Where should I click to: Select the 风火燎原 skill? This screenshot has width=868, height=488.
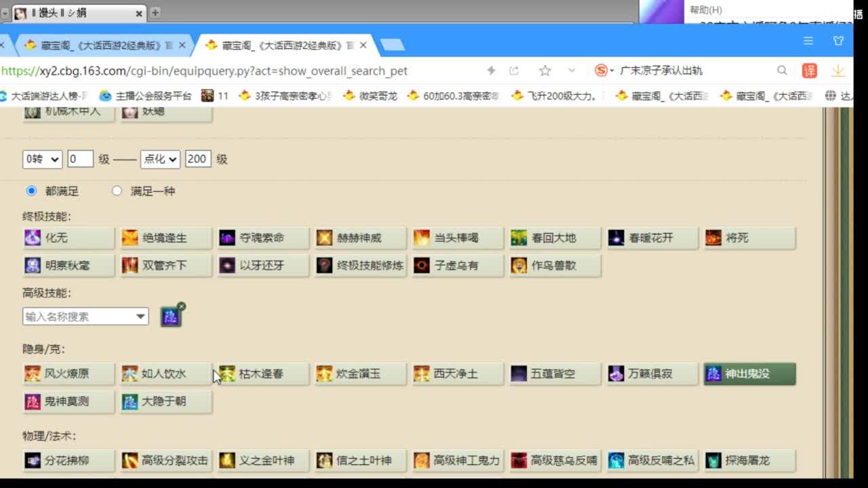[x=68, y=373]
